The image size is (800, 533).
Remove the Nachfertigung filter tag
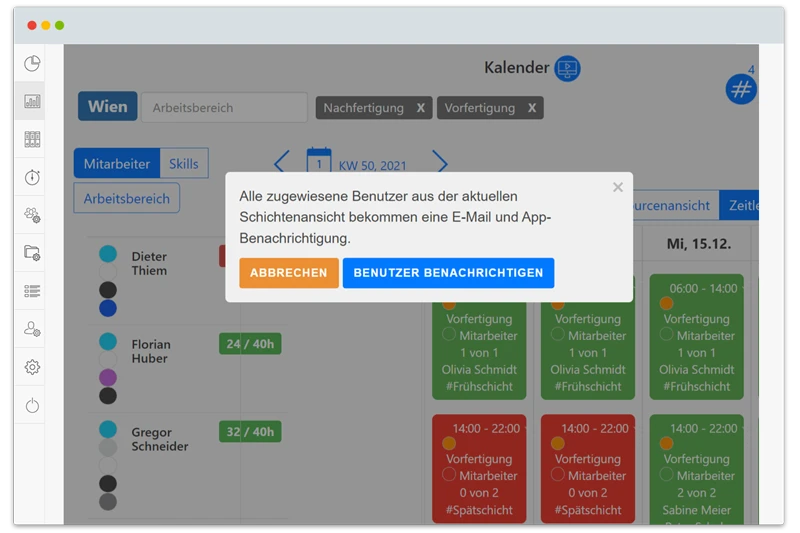tap(421, 108)
